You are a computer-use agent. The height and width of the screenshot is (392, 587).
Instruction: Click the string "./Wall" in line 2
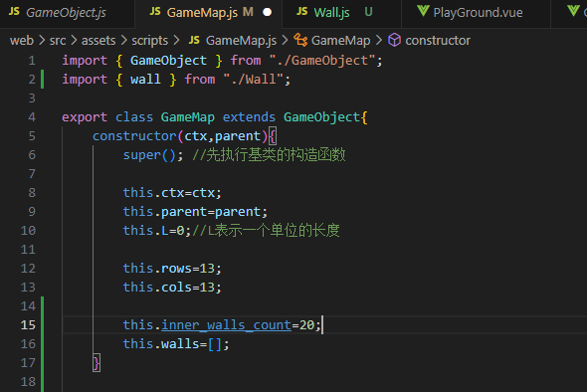pos(253,80)
